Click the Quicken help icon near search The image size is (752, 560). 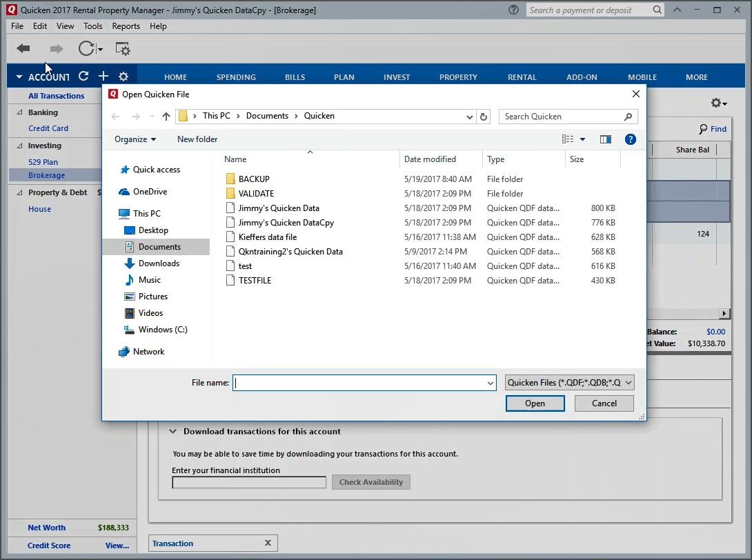coord(513,10)
